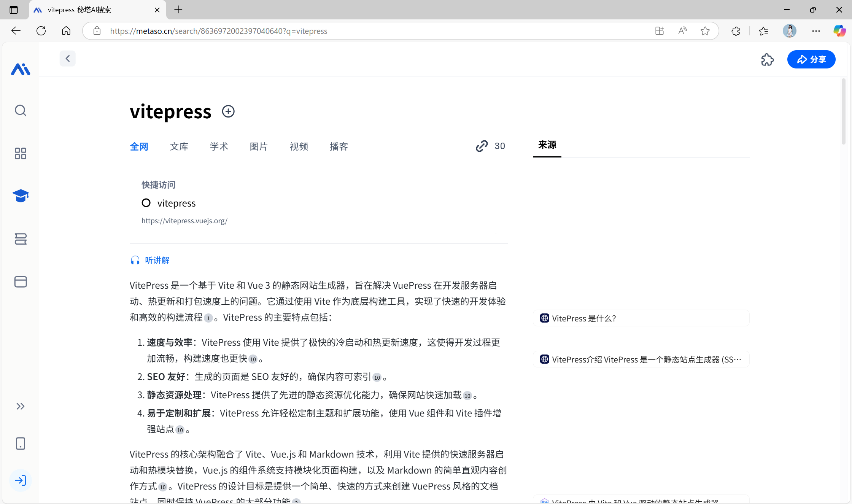Open the four-squares apps icon in the sidebar
852x504 pixels.
tap(21, 153)
